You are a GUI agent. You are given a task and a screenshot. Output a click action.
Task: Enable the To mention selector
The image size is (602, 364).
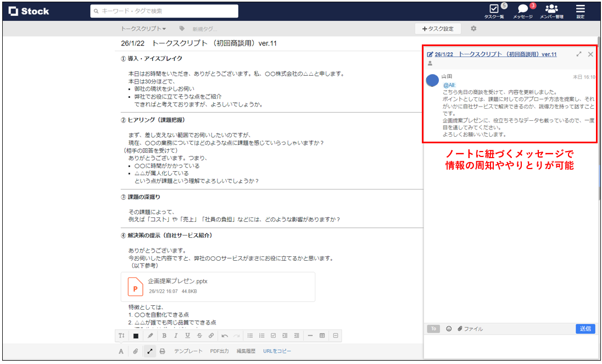tap(433, 328)
